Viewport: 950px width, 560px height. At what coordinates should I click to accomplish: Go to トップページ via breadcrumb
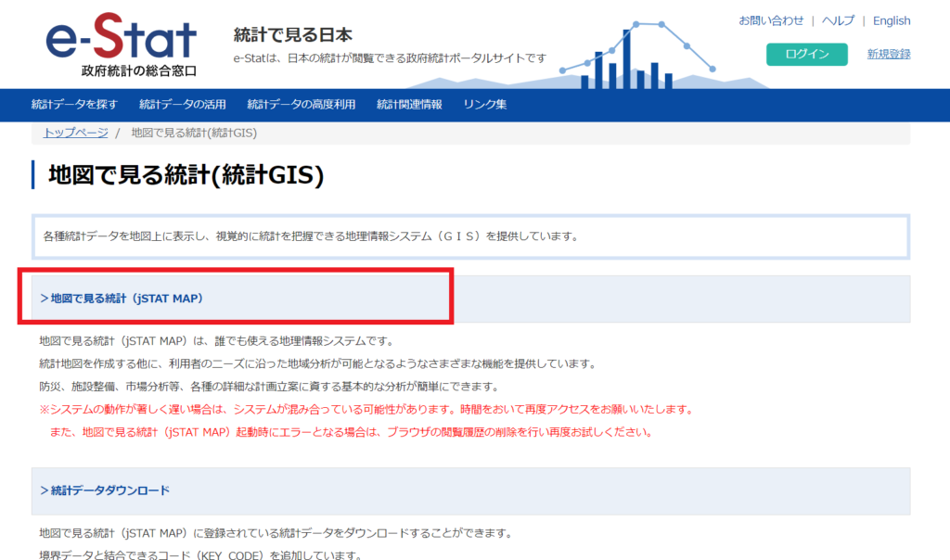[x=76, y=133]
